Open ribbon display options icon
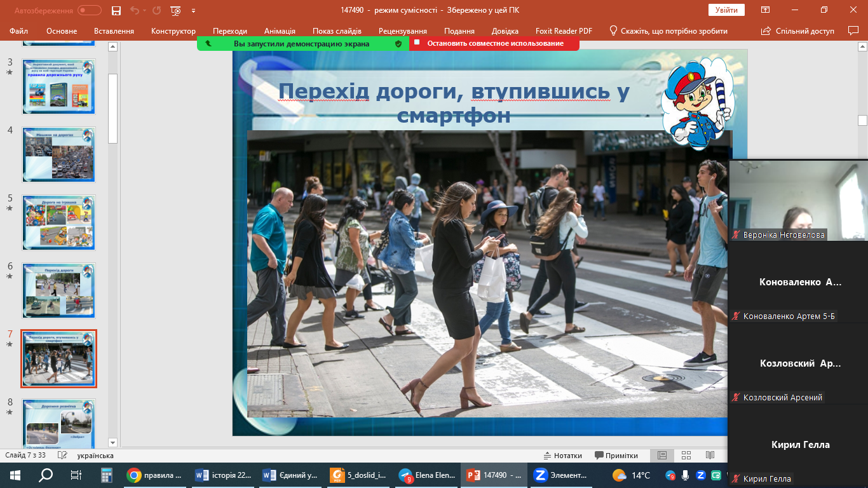The height and width of the screenshot is (488, 868). coord(766,10)
